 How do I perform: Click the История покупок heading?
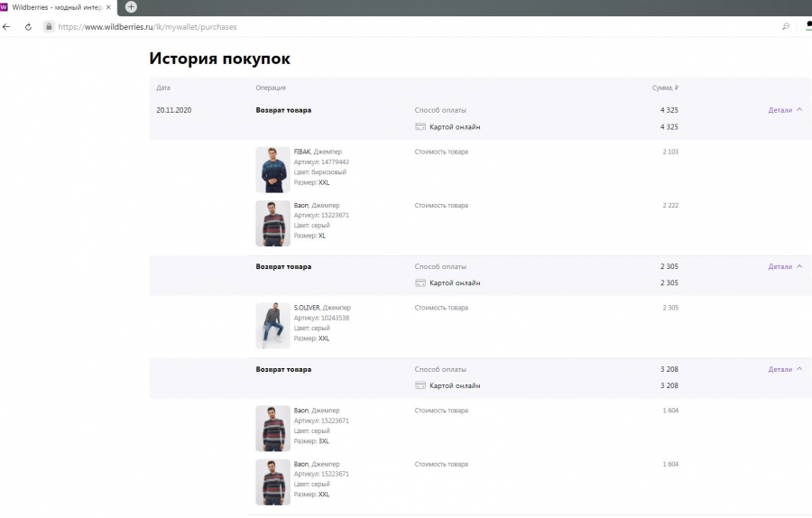(x=219, y=59)
